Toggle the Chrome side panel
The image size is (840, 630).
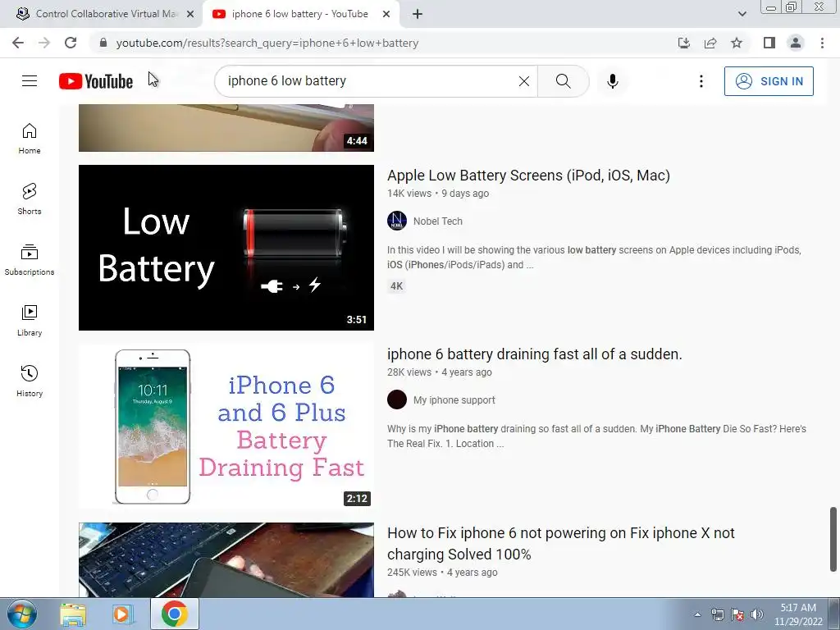pyautogui.click(x=769, y=43)
